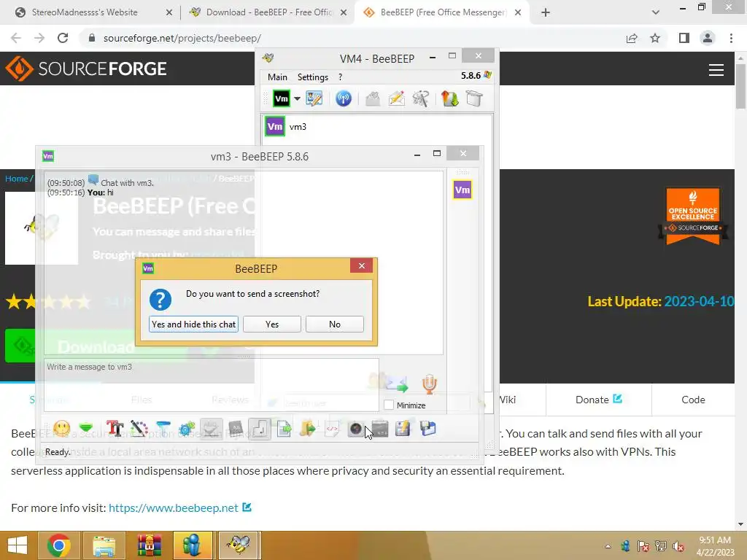
Task: Click the address bar URL
Action: point(182,38)
